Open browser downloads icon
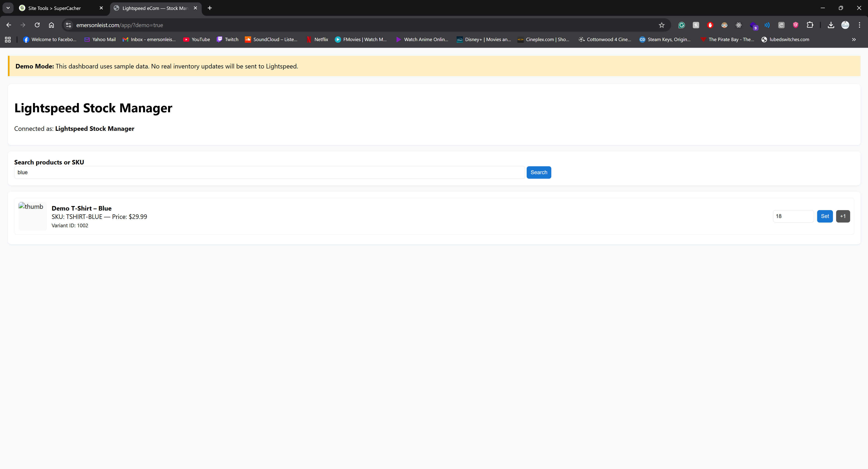This screenshot has height=469, width=868. (x=831, y=25)
